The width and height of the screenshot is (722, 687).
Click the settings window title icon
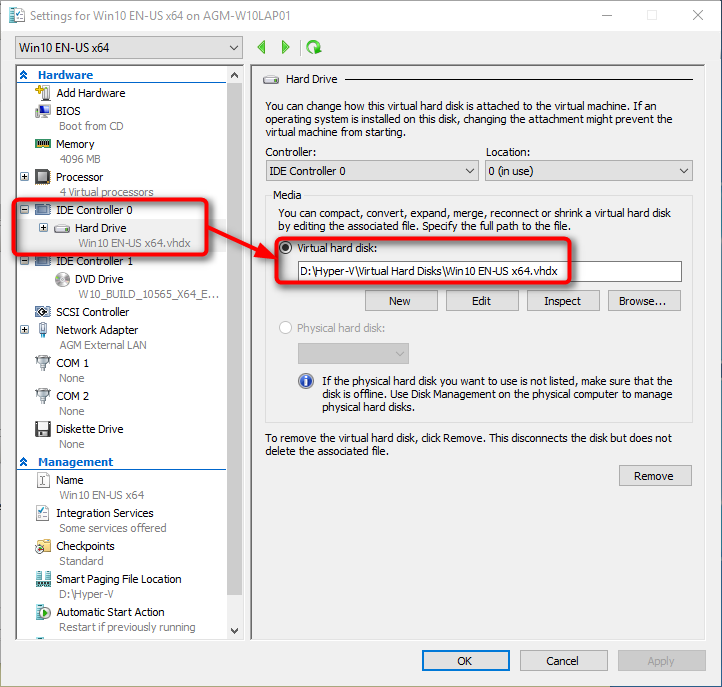click(17, 15)
